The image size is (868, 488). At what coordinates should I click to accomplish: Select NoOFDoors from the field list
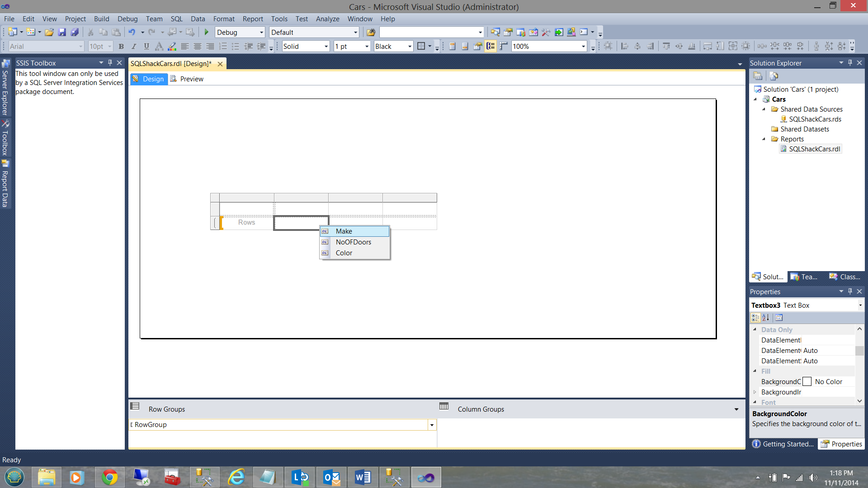coord(353,242)
